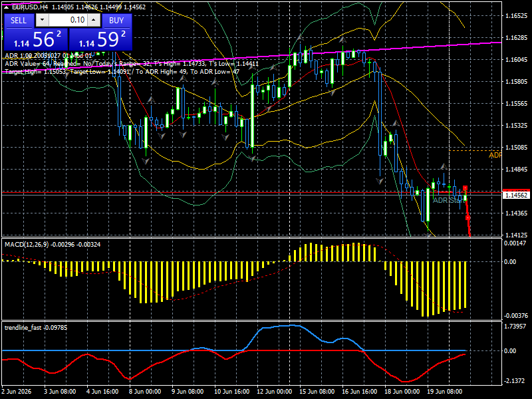This screenshot has width=532, height=399.
Task: Select the red trendline anchor above ADR Start
Action: (465, 188)
